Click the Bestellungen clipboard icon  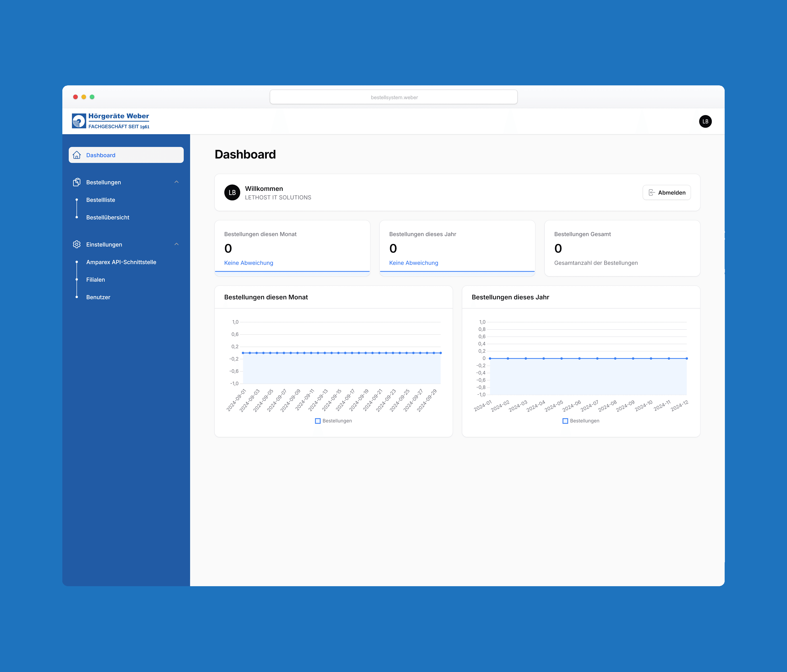[77, 182]
